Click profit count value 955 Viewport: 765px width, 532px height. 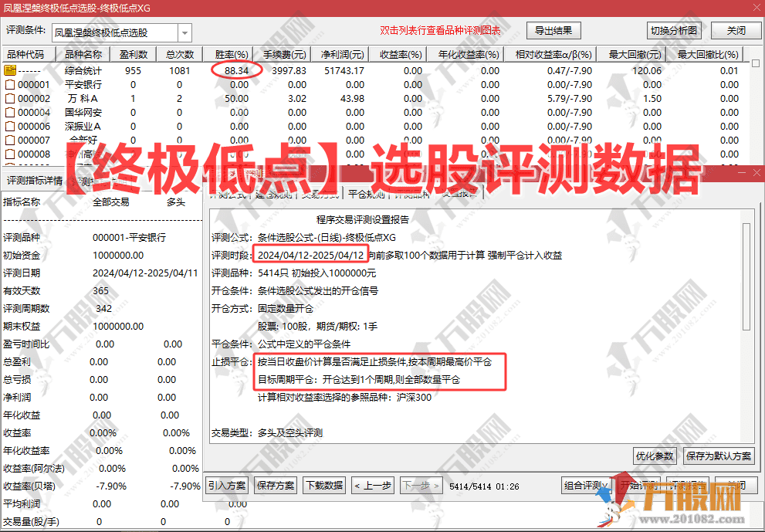coord(134,71)
